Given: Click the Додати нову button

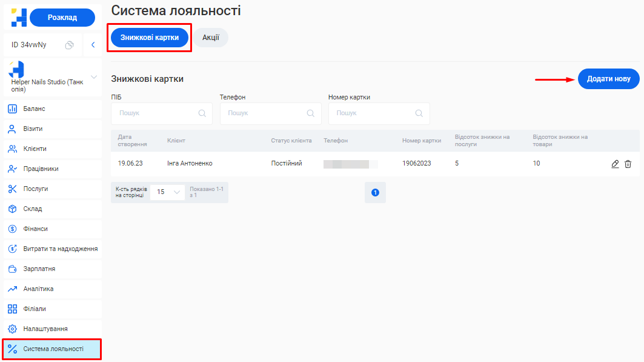Looking at the screenshot, I should [608, 79].
